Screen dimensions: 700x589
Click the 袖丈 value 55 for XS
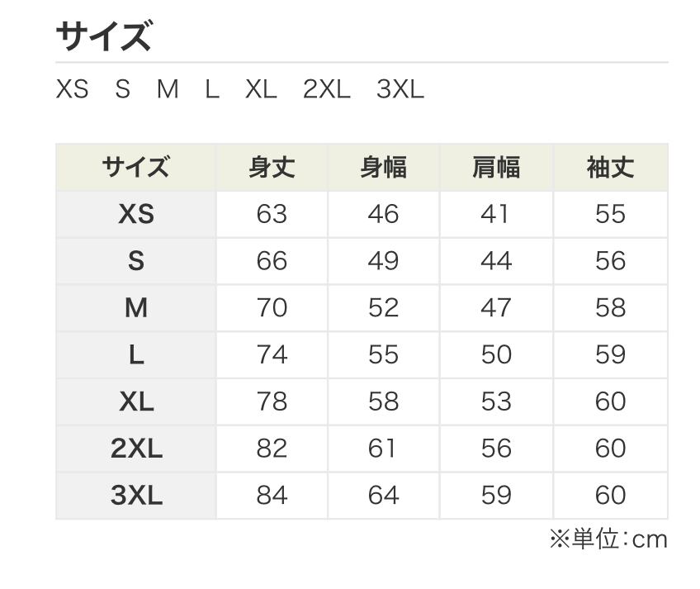coord(610,215)
